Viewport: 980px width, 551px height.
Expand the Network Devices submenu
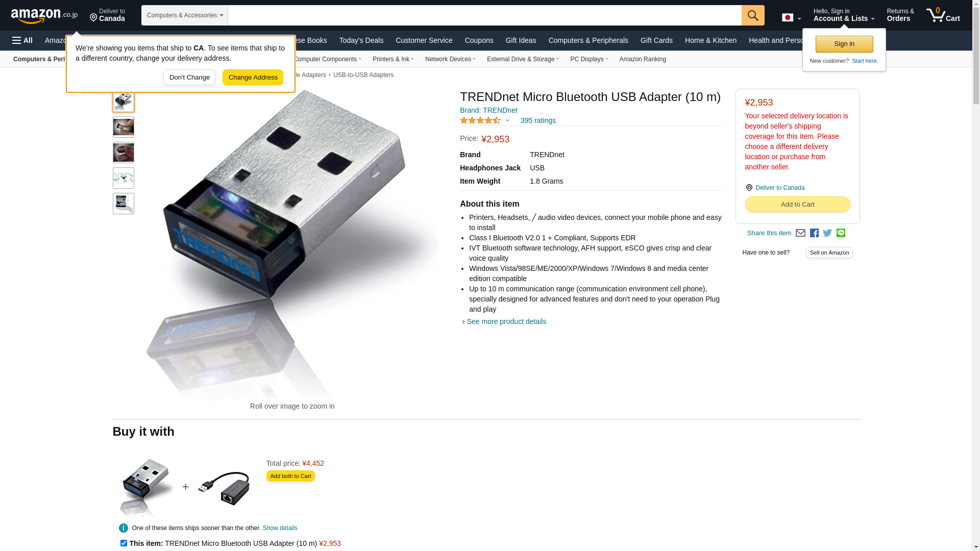[x=450, y=59]
